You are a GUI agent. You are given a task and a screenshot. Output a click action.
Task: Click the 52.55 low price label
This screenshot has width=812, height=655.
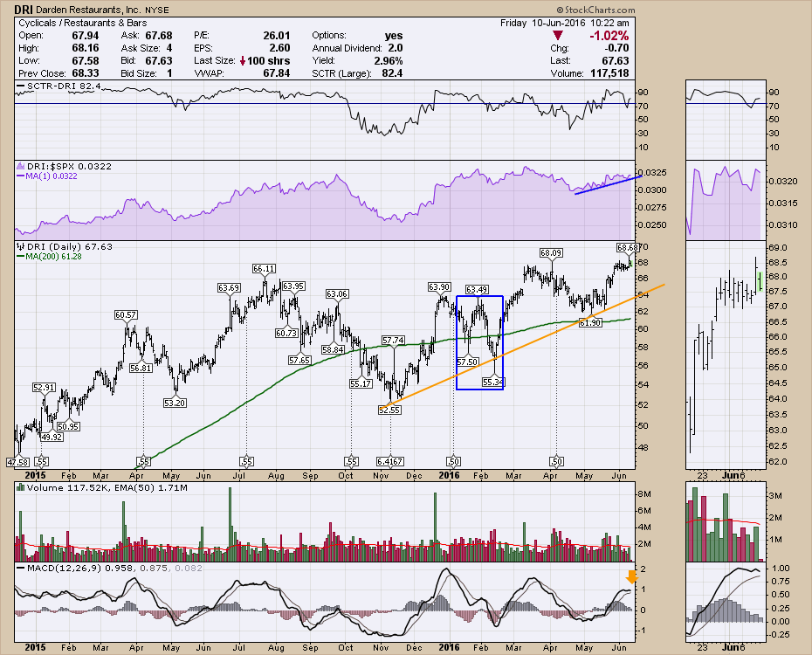(x=390, y=410)
